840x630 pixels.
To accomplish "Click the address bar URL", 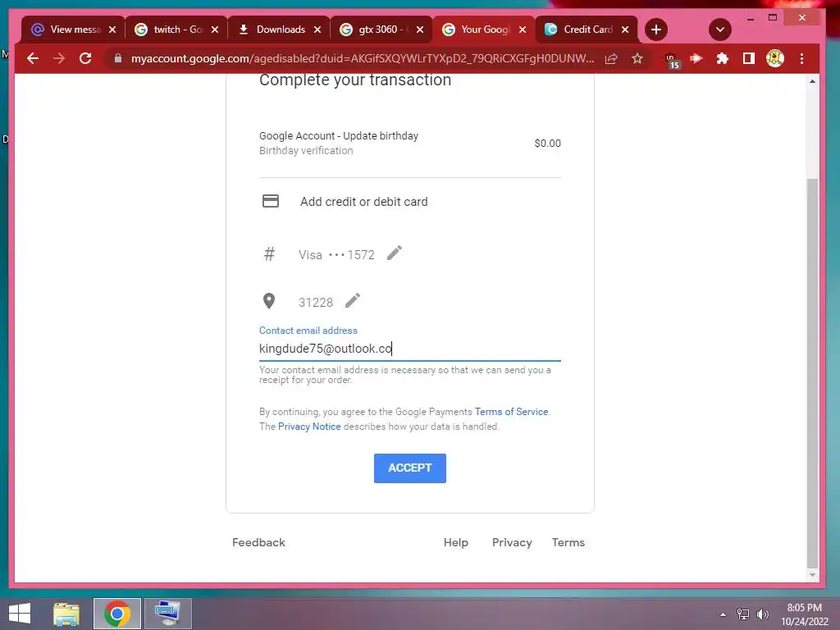I will point(363,58).
